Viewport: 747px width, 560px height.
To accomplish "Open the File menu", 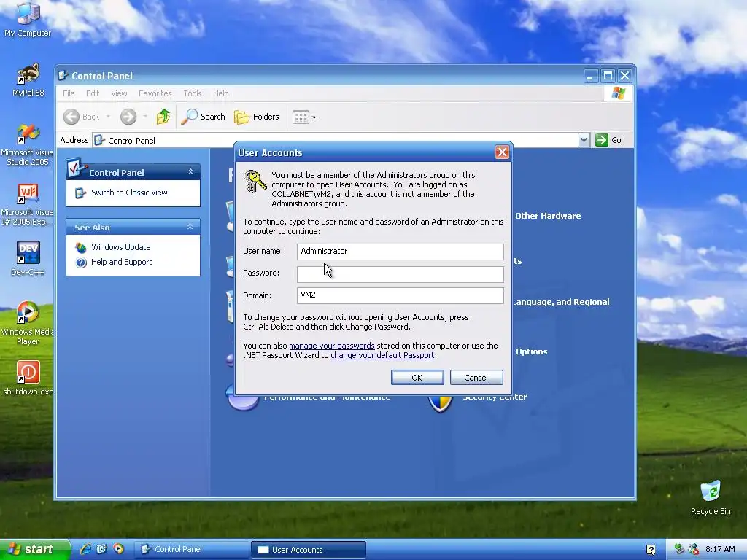I will point(69,93).
